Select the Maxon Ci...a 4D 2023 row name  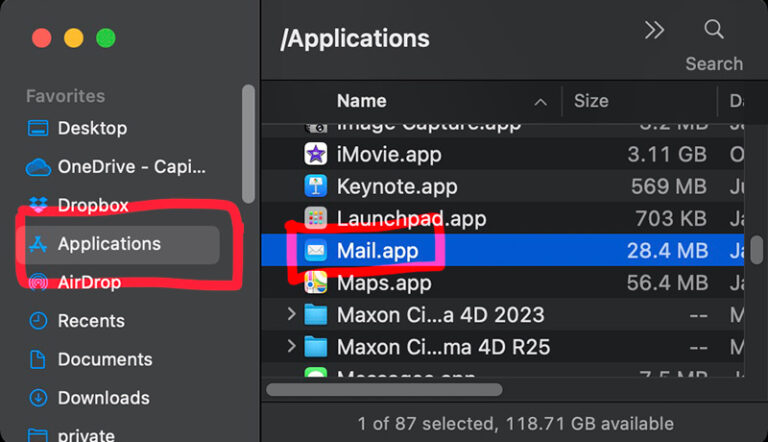click(440, 315)
